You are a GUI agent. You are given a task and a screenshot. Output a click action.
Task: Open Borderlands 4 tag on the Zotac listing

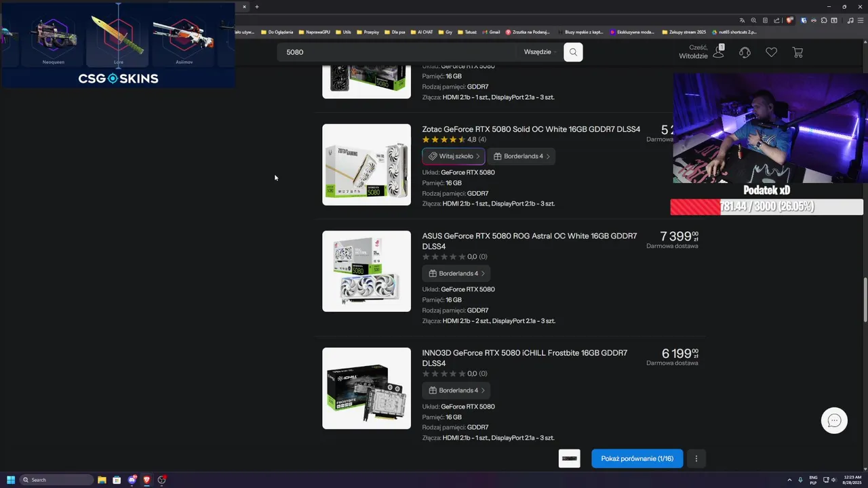tap(521, 157)
